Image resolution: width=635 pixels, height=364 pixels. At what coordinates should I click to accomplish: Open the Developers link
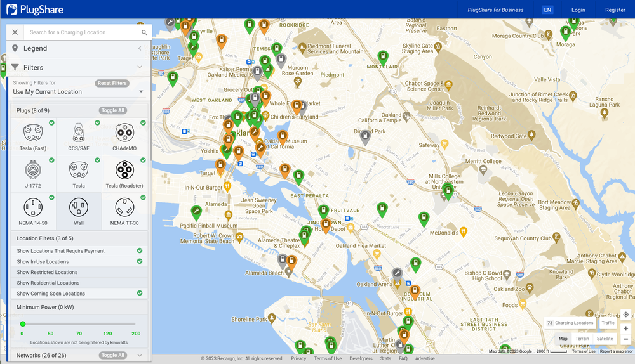tap(361, 358)
